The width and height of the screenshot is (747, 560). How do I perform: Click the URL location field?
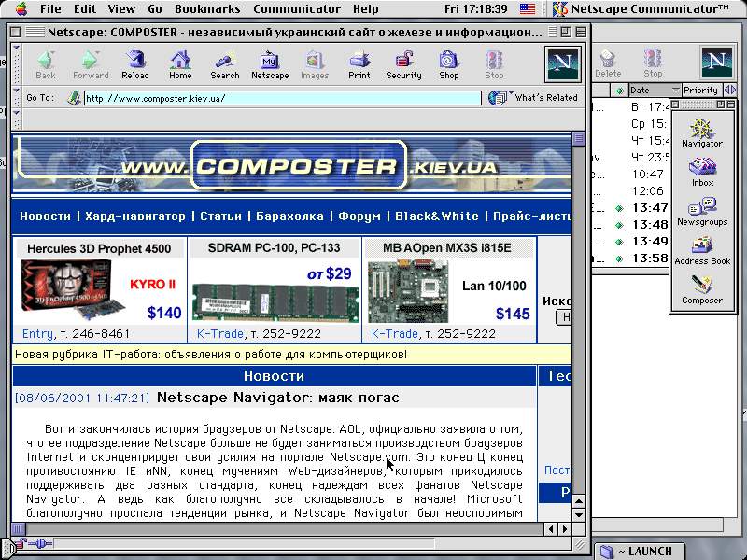click(283, 98)
